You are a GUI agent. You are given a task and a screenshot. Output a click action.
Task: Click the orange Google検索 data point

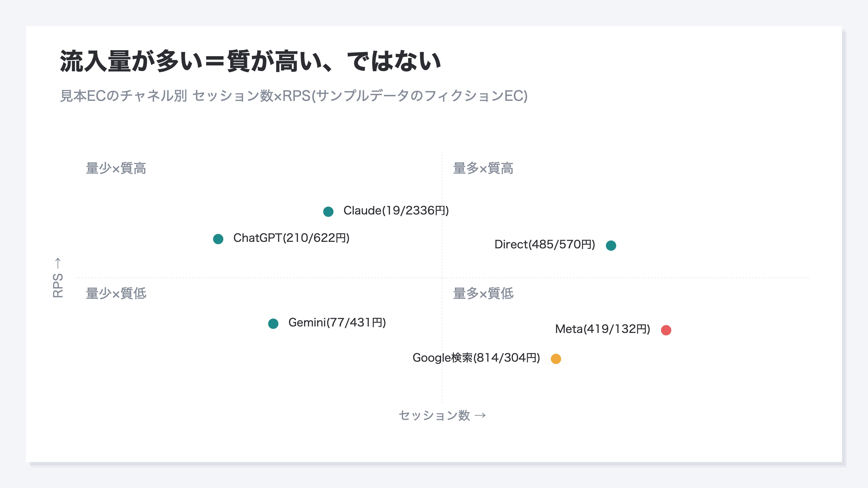(556, 359)
